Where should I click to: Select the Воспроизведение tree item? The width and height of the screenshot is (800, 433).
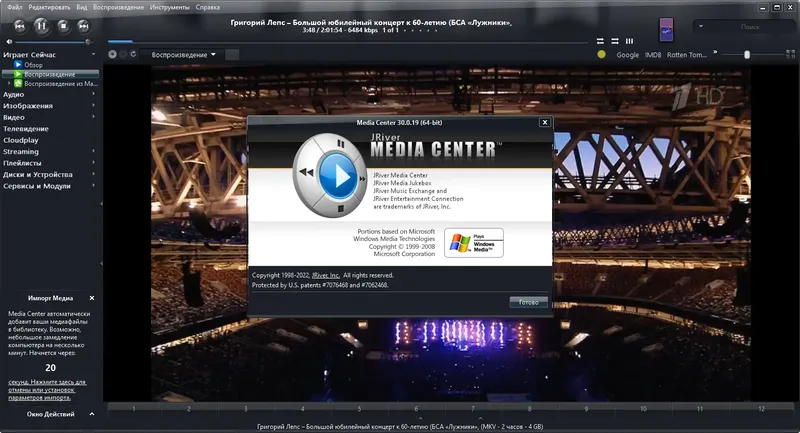coord(49,74)
